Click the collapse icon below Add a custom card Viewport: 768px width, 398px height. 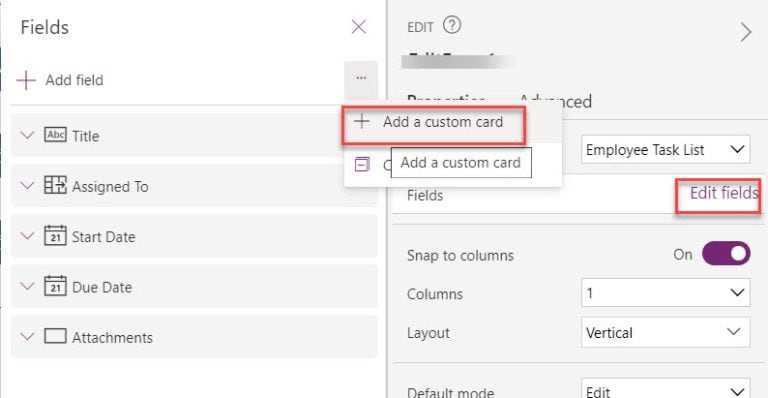click(362, 164)
